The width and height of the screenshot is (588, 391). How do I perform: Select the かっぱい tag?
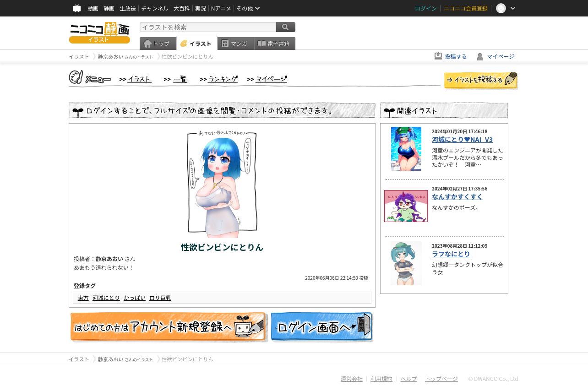[x=135, y=298]
